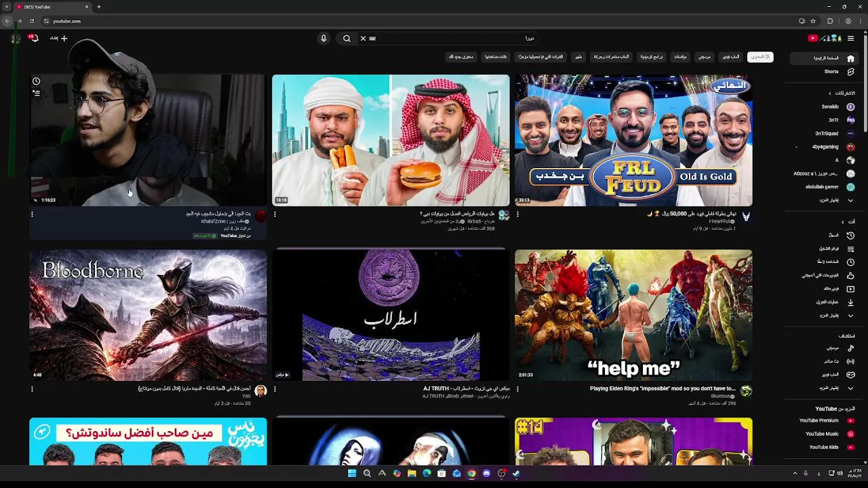Click the search magnifier button

pos(347,39)
